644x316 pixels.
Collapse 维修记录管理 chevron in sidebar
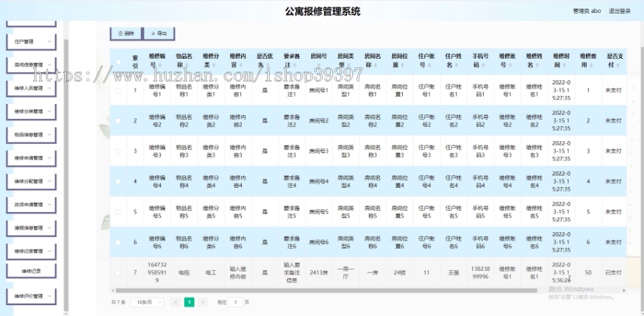point(49,251)
